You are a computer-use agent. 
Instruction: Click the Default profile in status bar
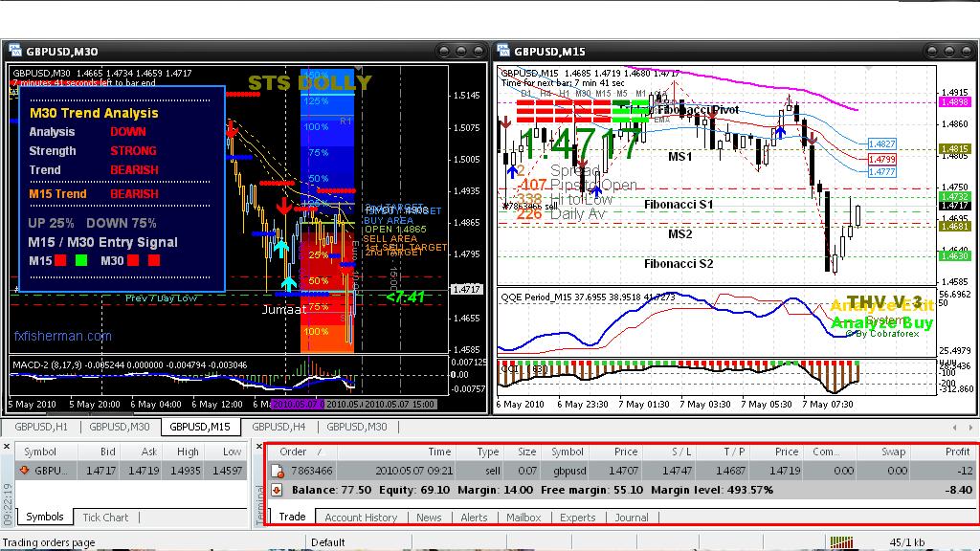(327, 542)
